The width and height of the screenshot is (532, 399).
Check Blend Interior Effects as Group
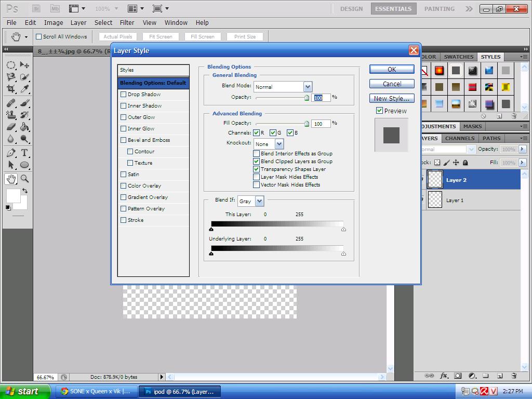[x=257, y=153]
